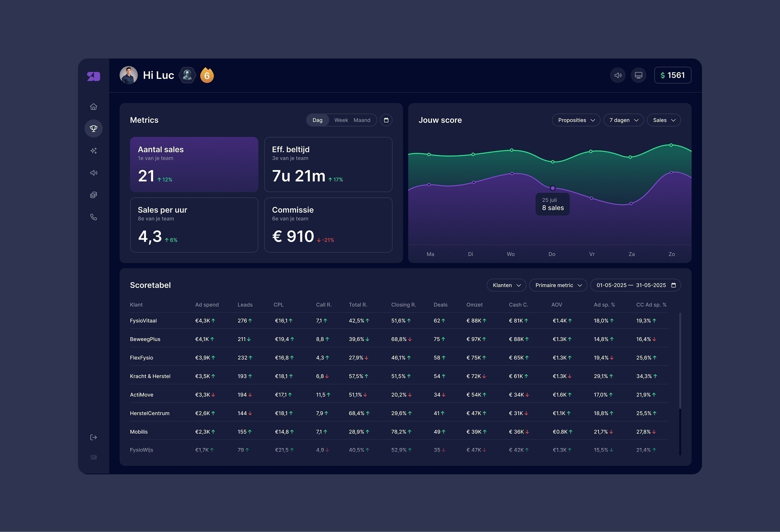Screen dimensions: 780x532
Task: Click the logout icon in sidebar
Action: (x=94, y=437)
